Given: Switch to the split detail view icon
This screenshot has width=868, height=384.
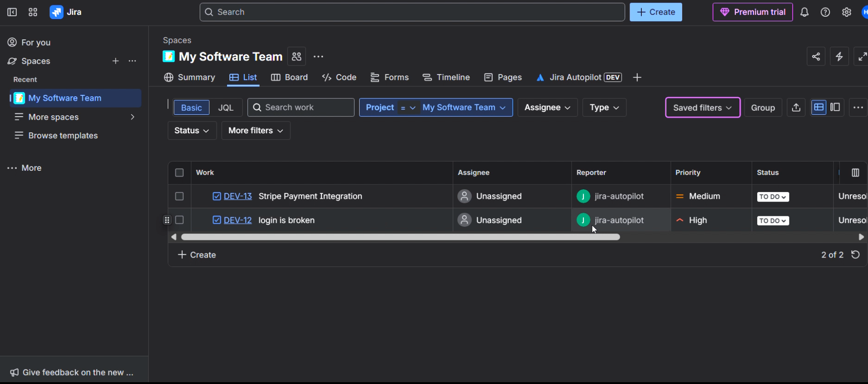Looking at the screenshot, I should point(835,108).
